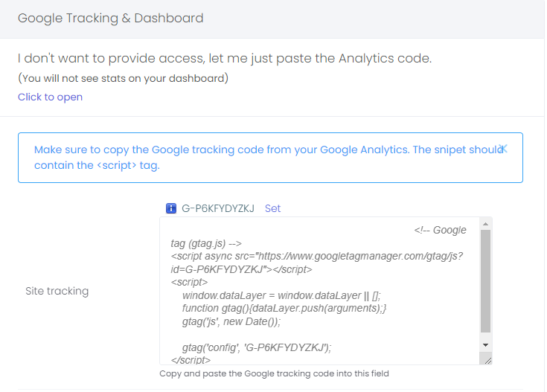This screenshot has height=392, width=547.
Task: Click the blue info icon beside G-P6KFYDYZKJ
Action: click(x=171, y=209)
